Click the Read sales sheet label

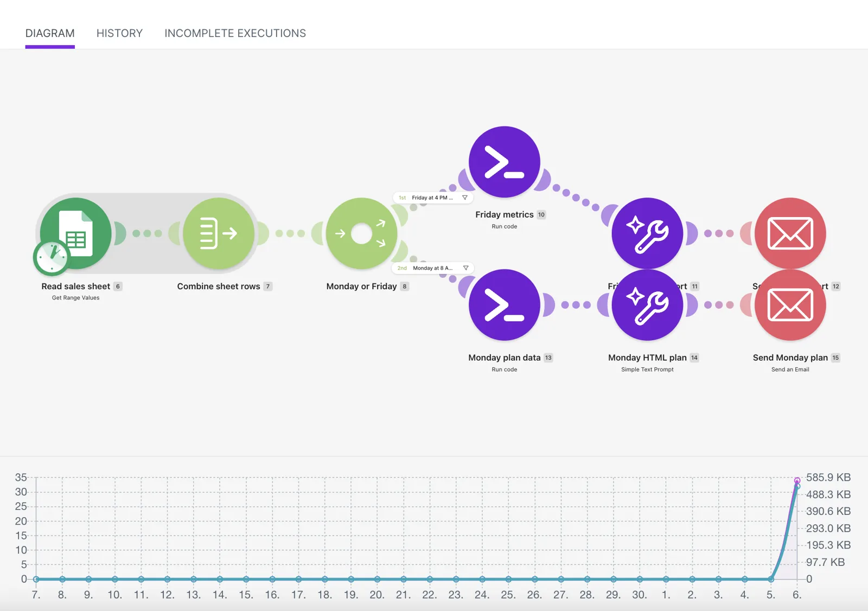point(76,286)
